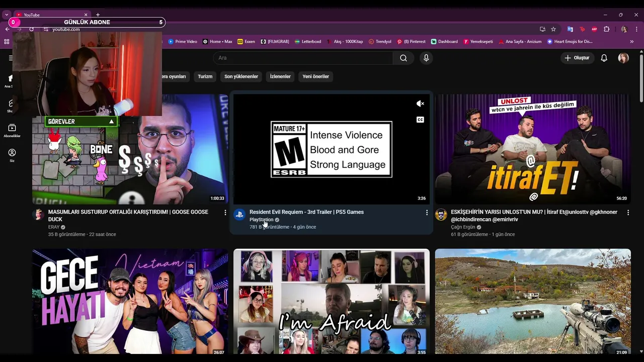Open the Çağrı Ergün channel name link

463,227
